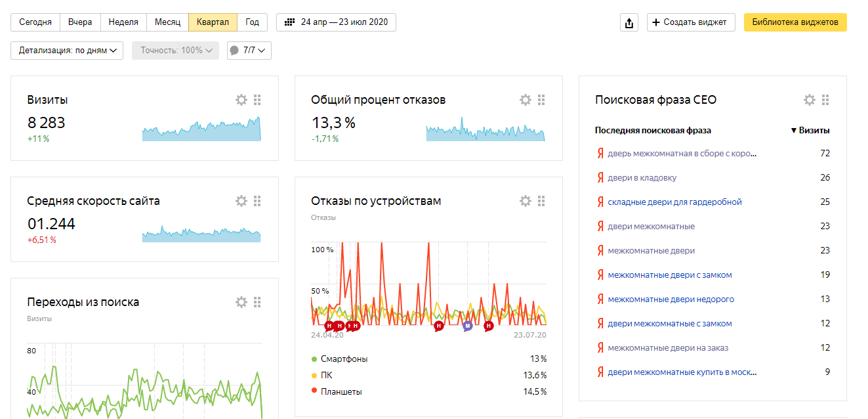Toggle Планшеты series in chart legend

click(341, 392)
